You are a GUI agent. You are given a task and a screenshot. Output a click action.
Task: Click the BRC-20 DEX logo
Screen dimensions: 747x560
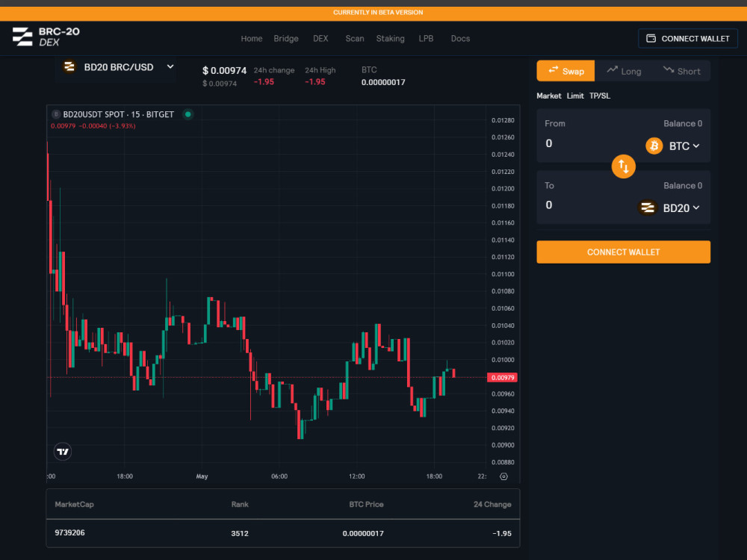tap(46, 37)
